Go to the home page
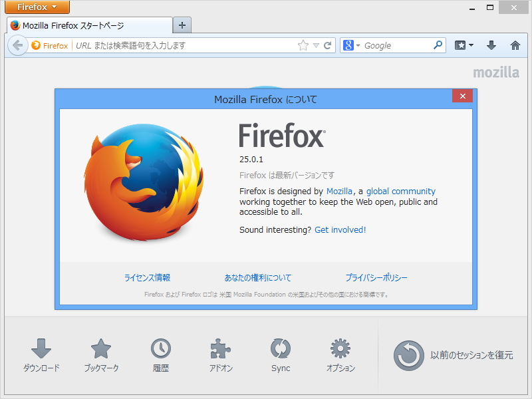532x399 pixels. [x=515, y=45]
